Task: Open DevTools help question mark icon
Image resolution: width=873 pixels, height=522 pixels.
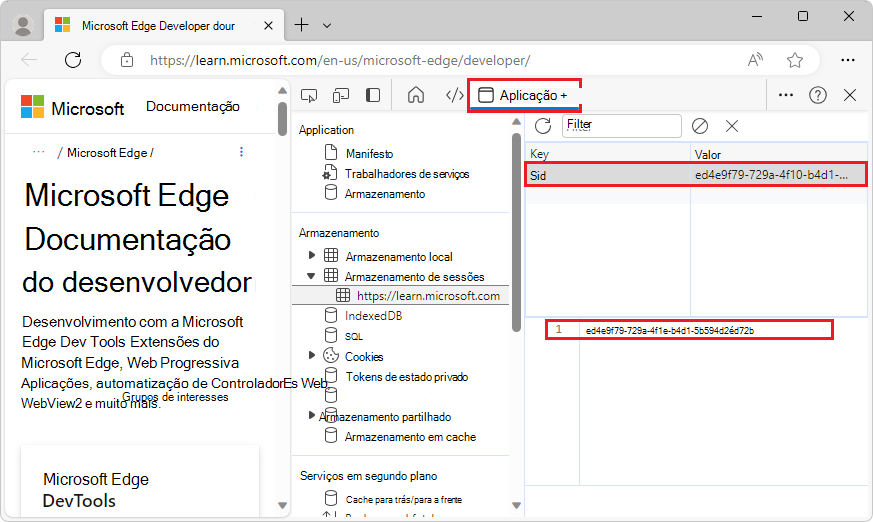Action: point(818,95)
